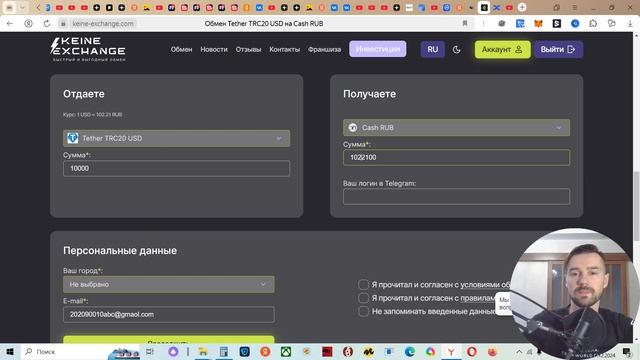Click the Выйти logout button

(558, 49)
